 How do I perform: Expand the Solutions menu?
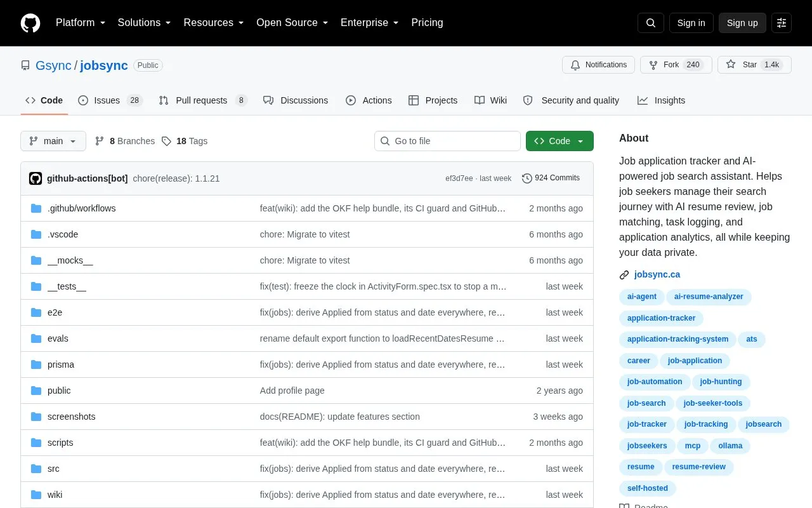click(144, 23)
